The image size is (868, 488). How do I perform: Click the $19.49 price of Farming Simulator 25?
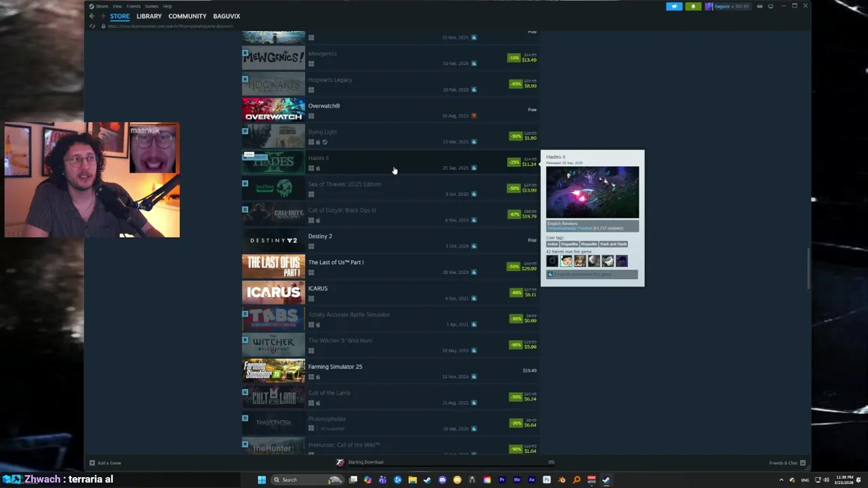(530, 371)
